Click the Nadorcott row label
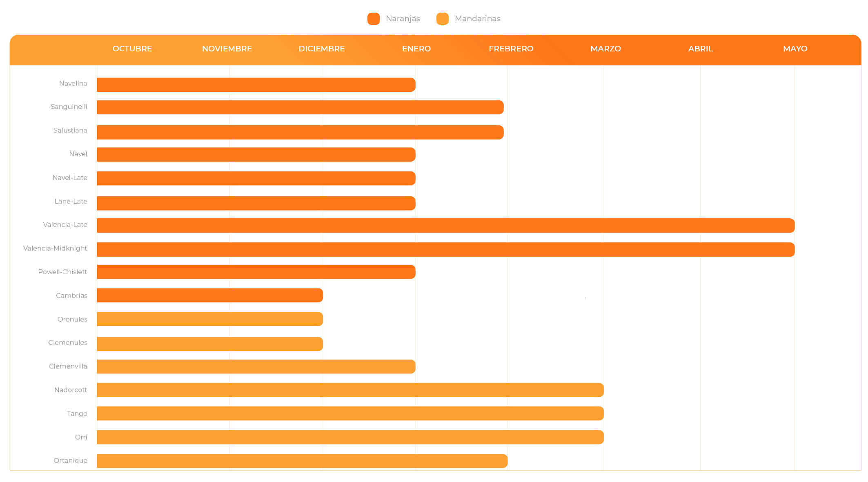The width and height of the screenshot is (868, 482). point(71,390)
